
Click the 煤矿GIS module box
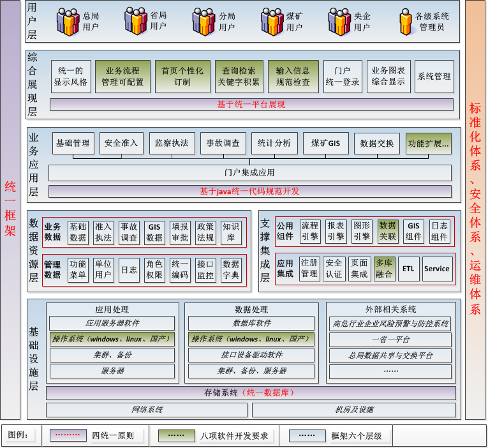(x=326, y=144)
